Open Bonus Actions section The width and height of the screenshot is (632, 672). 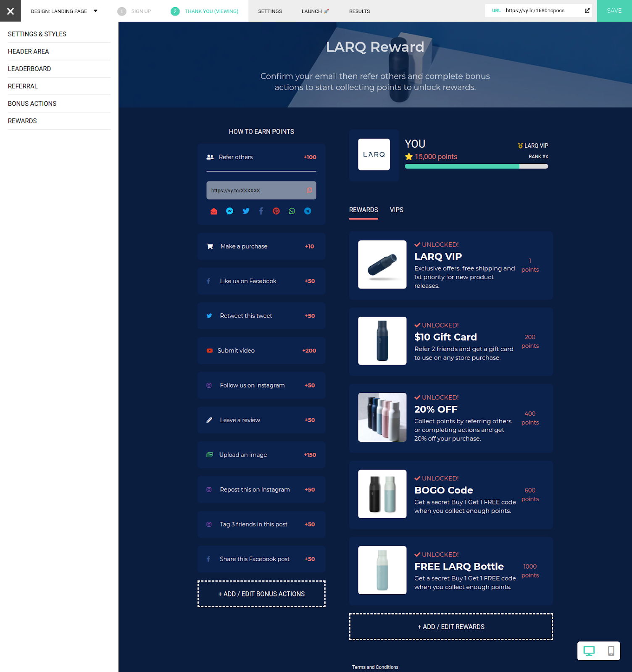coord(59,103)
